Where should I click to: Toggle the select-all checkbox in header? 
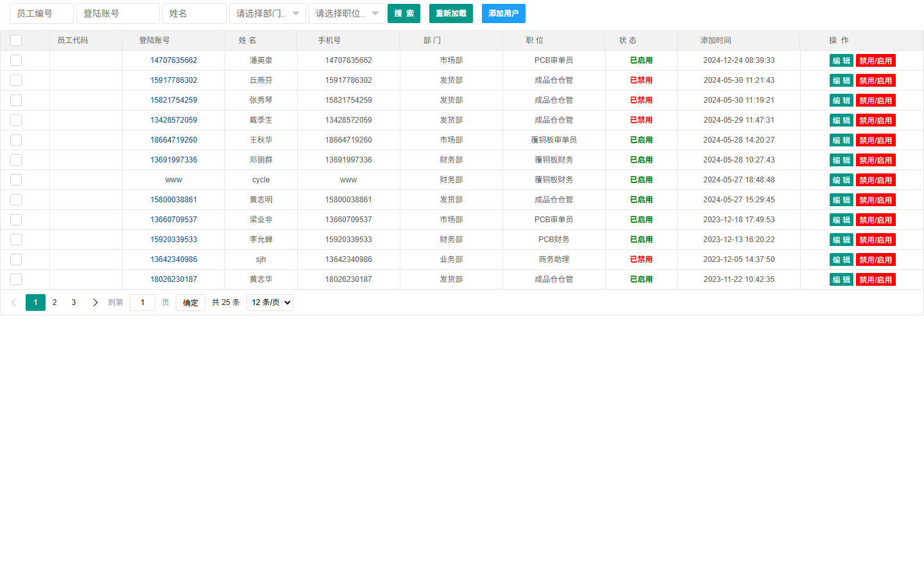click(x=16, y=40)
